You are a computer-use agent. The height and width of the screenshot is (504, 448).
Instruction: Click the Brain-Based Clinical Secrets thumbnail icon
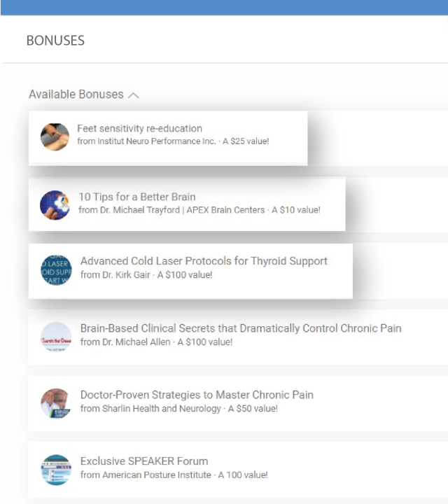[x=56, y=337]
